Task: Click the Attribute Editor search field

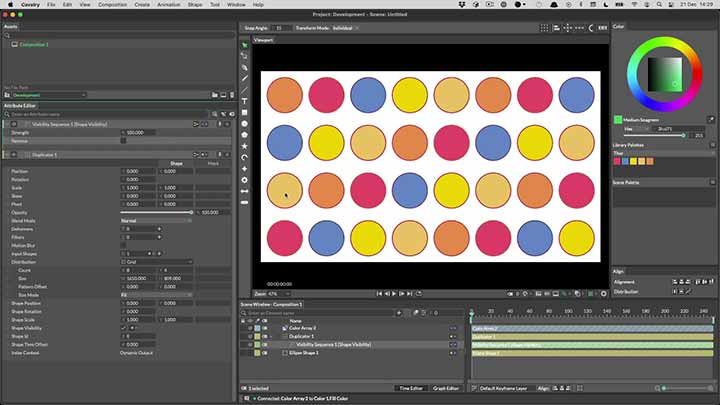Action: [x=107, y=114]
